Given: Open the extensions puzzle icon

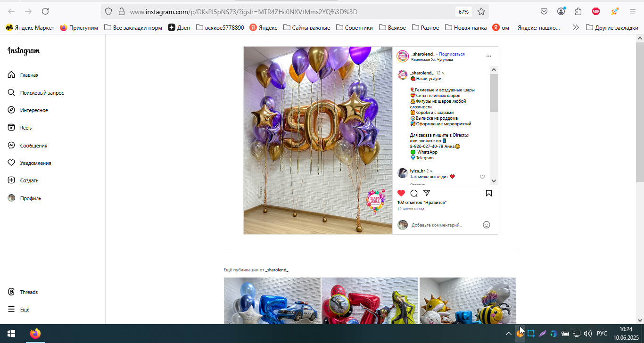Looking at the screenshot, I should click(578, 11).
